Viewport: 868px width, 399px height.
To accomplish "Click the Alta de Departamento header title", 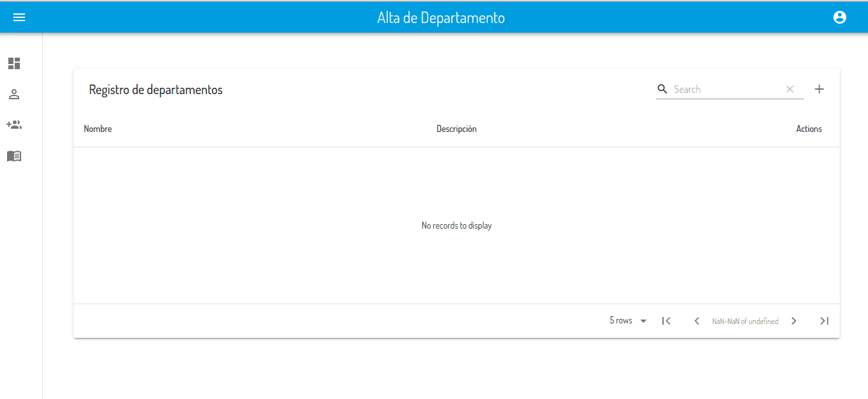I will click(441, 17).
